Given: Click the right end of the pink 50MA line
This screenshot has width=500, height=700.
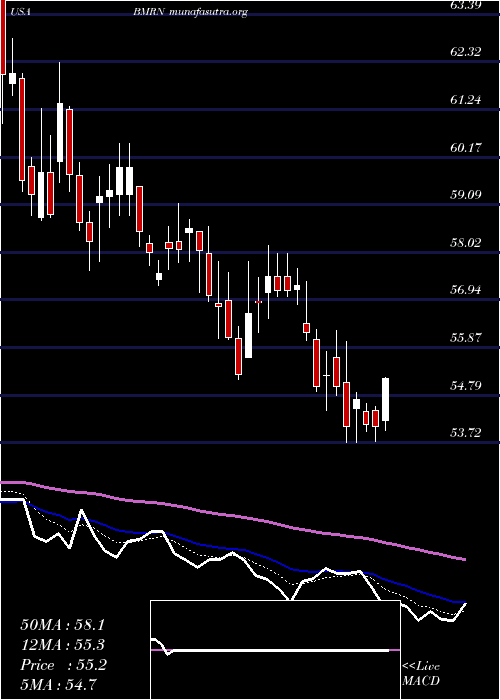Looking at the screenshot, I should [x=464, y=559].
